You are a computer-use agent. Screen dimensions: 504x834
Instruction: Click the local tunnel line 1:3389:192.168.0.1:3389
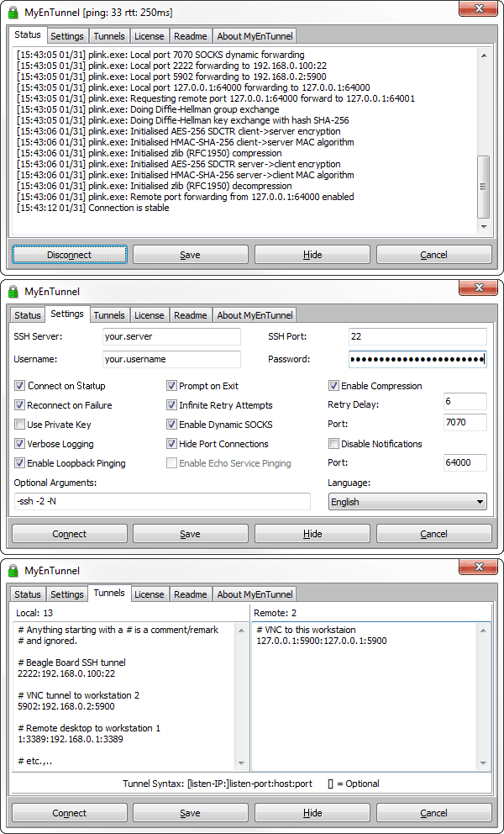[x=71, y=739]
